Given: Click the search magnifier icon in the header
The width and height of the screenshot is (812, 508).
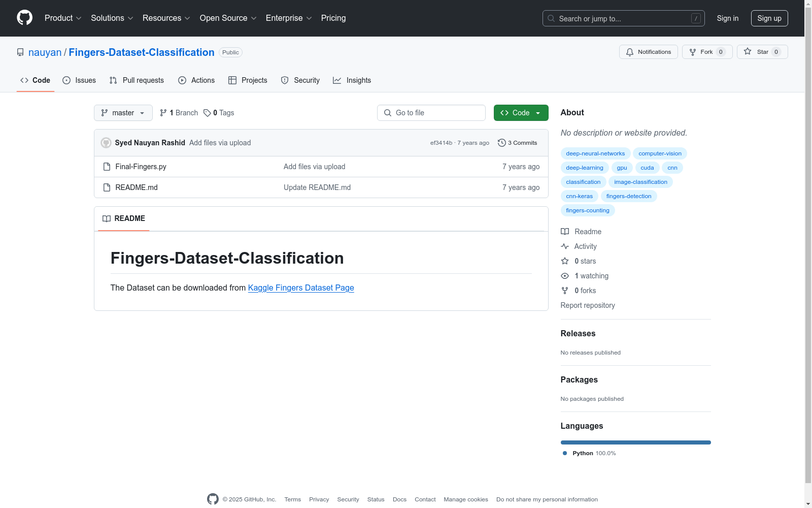Looking at the screenshot, I should point(551,18).
